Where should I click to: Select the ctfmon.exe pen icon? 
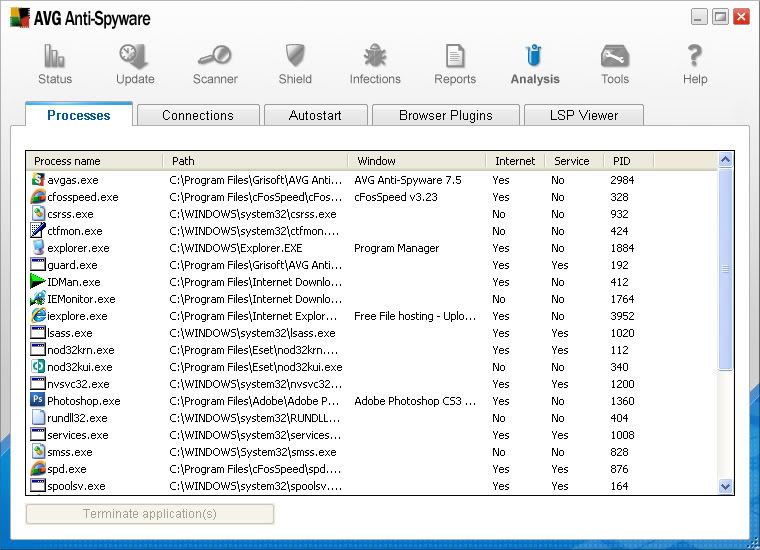point(38,230)
